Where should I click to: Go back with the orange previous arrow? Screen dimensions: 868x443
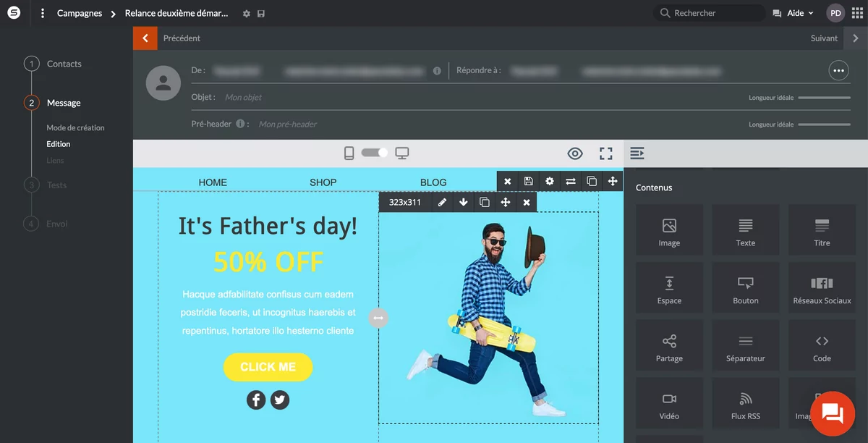coord(145,38)
